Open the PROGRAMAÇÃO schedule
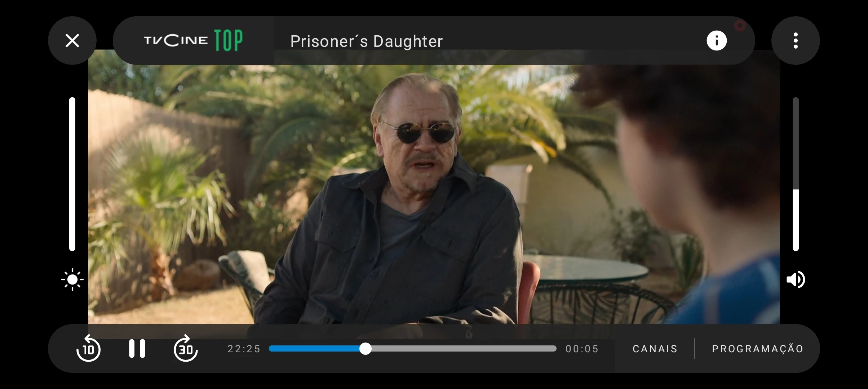Screen dimensions: 868x389 pos(758,349)
